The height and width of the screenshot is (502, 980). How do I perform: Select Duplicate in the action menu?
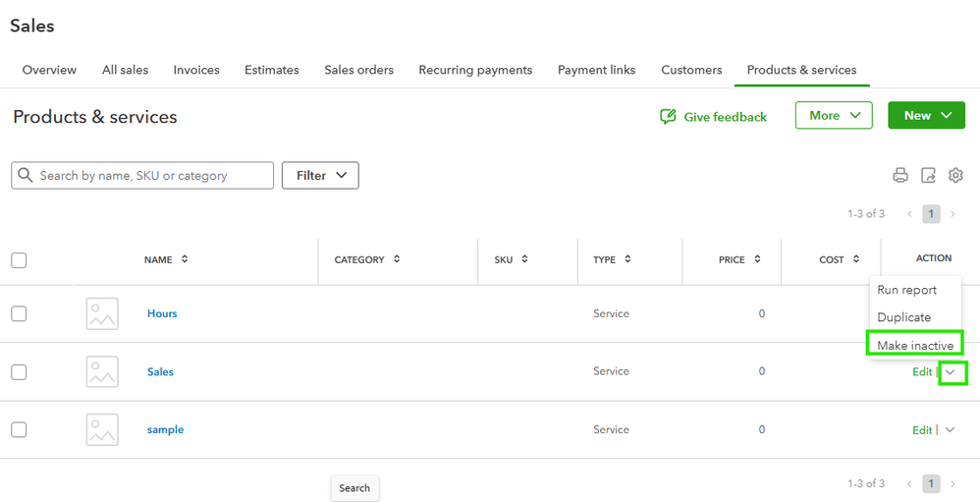coord(904,317)
